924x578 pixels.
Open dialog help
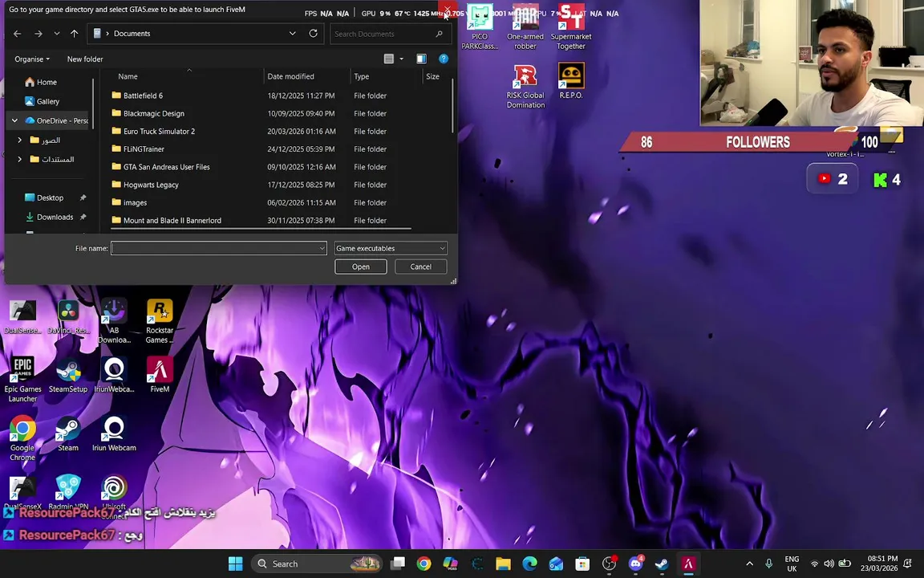(x=444, y=59)
